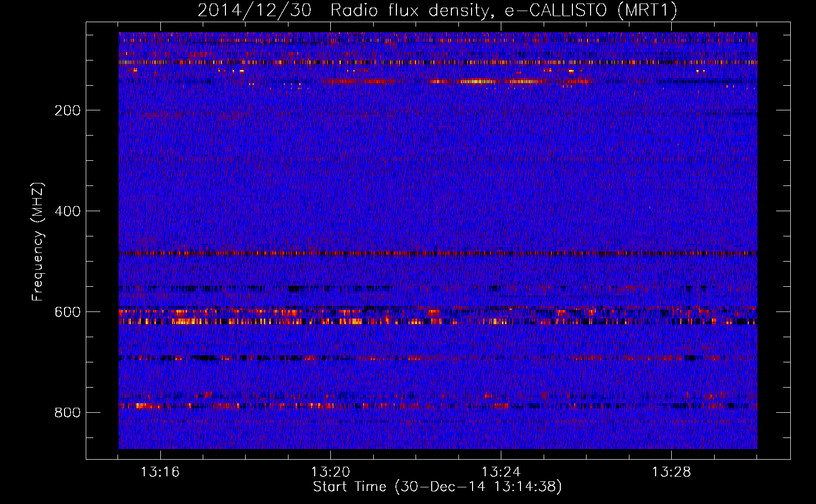Click the 400 frequency tick label
816x504 pixels.
click(68, 211)
